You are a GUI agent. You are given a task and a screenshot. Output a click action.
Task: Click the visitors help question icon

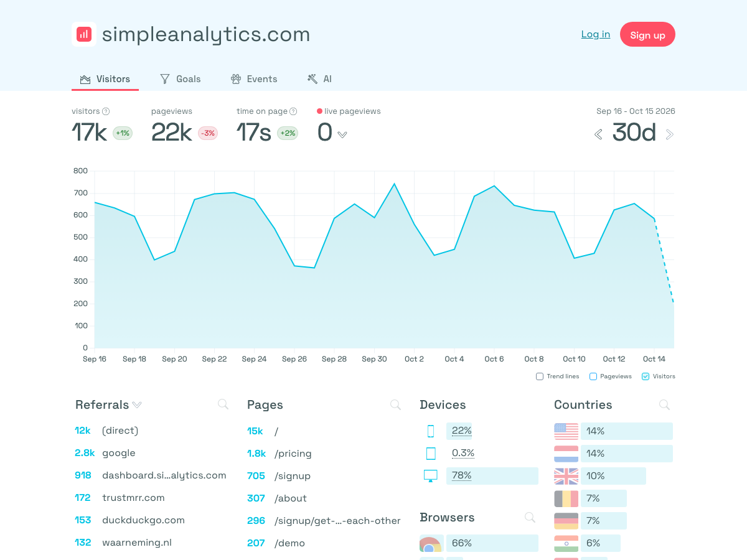point(106,111)
